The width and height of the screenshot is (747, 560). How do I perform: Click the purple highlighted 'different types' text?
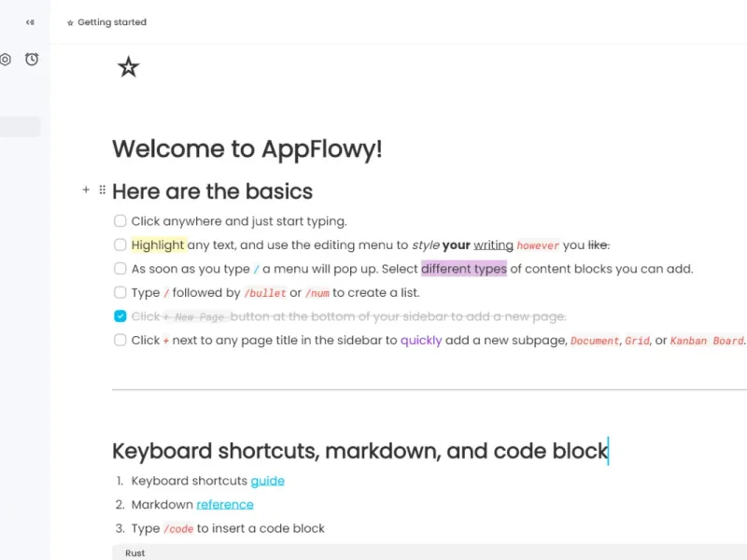463,269
